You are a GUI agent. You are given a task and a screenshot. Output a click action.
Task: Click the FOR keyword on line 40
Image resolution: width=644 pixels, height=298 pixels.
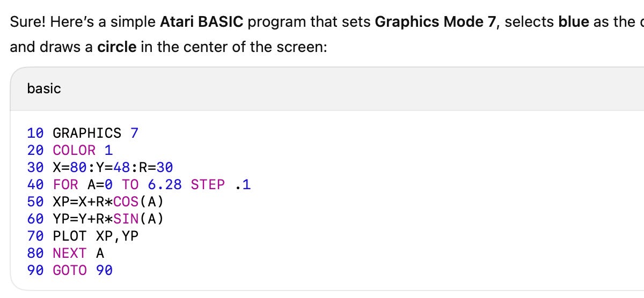click(65, 185)
